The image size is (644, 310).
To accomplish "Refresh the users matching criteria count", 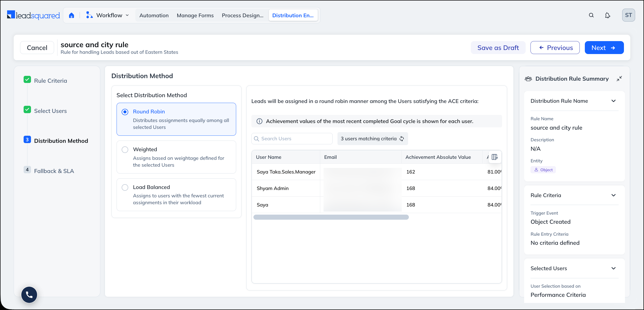I will click(x=402, y=139).
